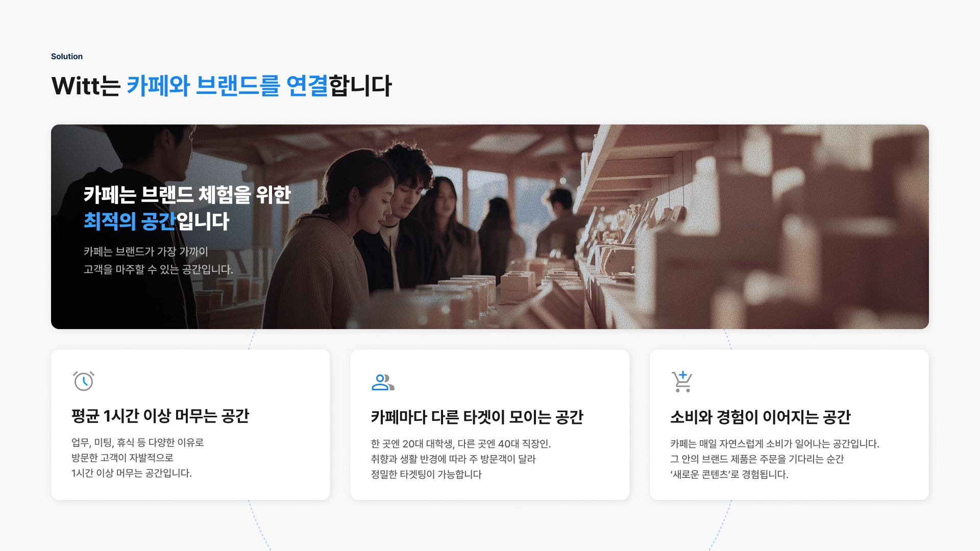Click the heading 'Witt는 카페와 브랜드를 연결합니다'
The width and height of the screenshot is (980, 551).
222,86
